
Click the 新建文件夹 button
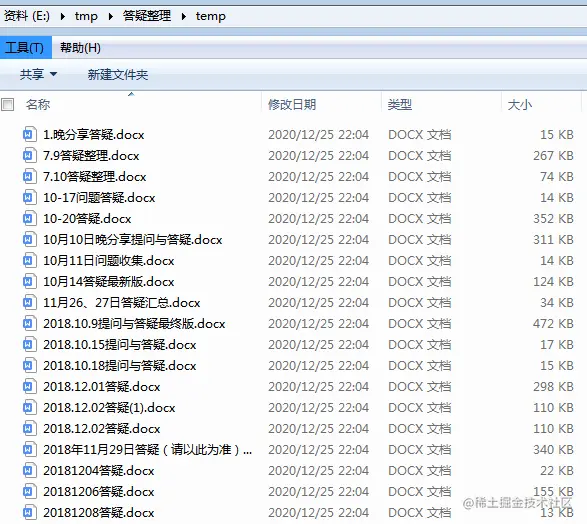pos(118,74)
